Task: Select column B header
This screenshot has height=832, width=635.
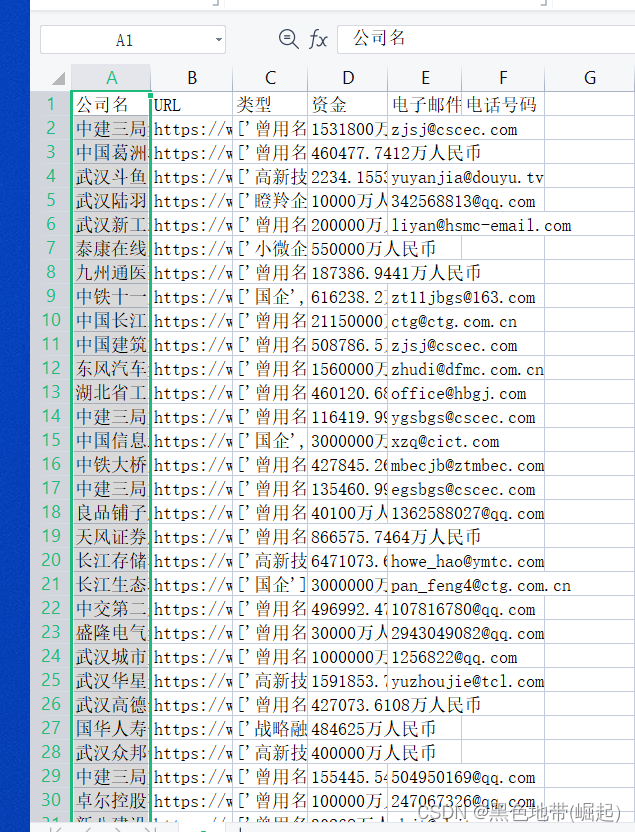Action: (192, 78)
